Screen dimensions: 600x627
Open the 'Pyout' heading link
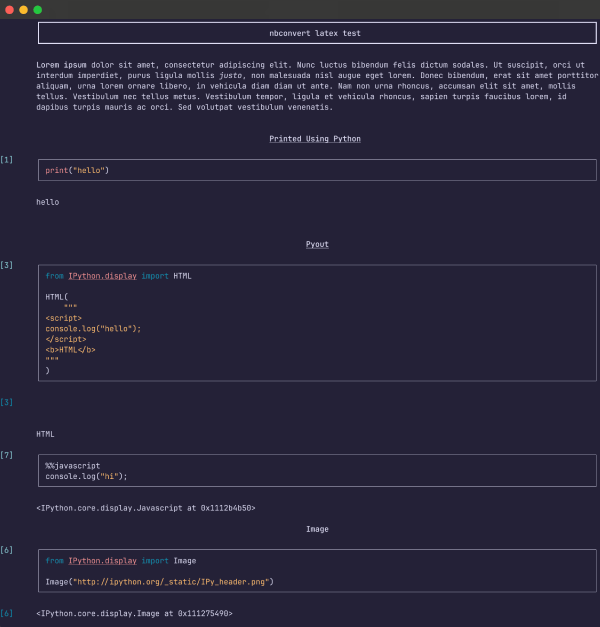point(317,244)
